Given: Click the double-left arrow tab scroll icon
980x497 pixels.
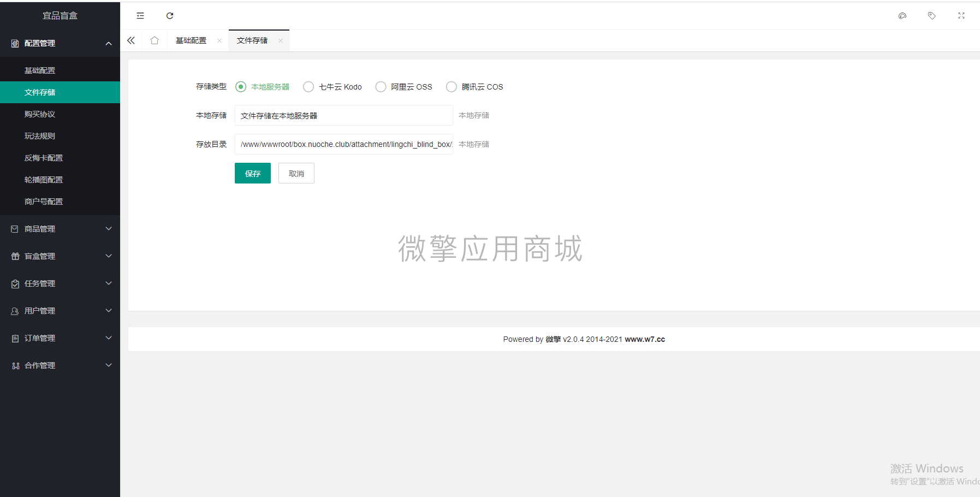Looking at the screenshot, I should pos(131,40).
